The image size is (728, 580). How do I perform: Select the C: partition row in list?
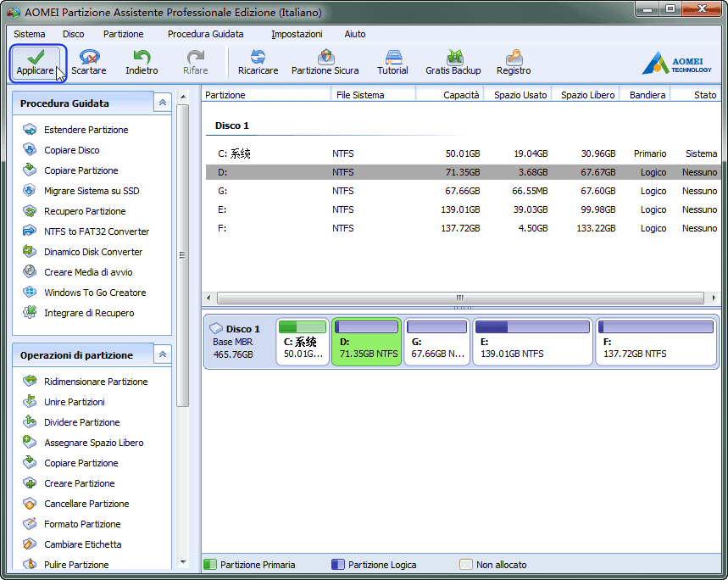click(463, 153)
